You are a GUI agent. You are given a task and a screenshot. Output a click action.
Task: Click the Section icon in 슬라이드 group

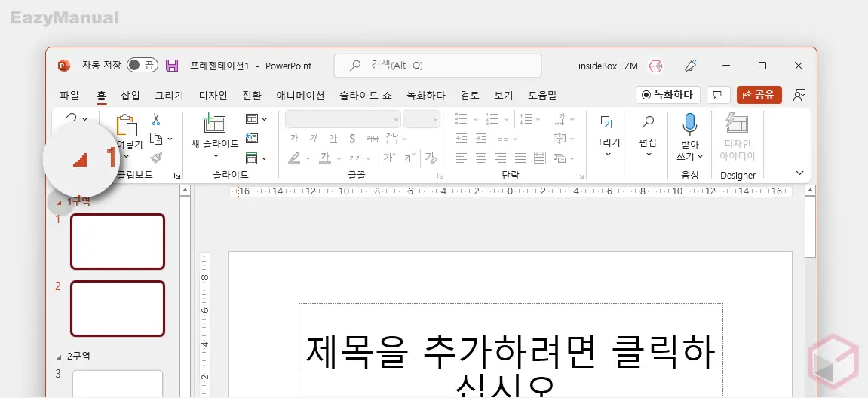pos(252,158)
